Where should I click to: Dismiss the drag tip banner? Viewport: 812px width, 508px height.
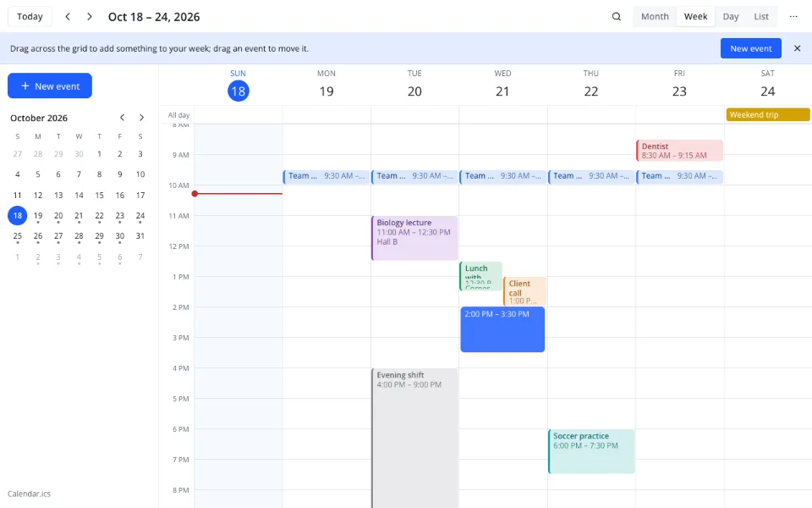tap(798, 48)
